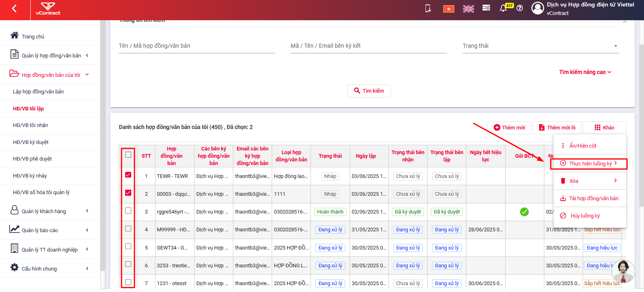Click the green check mark in row 3
The width and height of the screenshot is (644, 292).
point(524,212)
